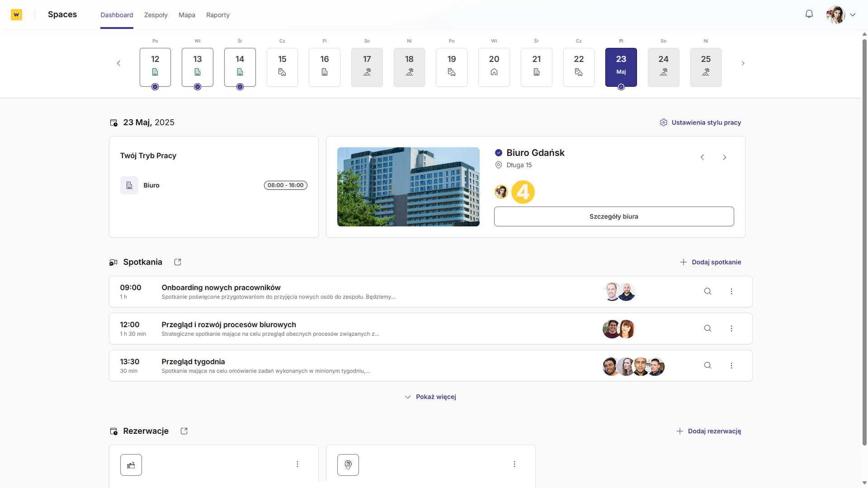Show the previous week in the calendar strip
868x488 pixels.
click(x=119, y=63)
